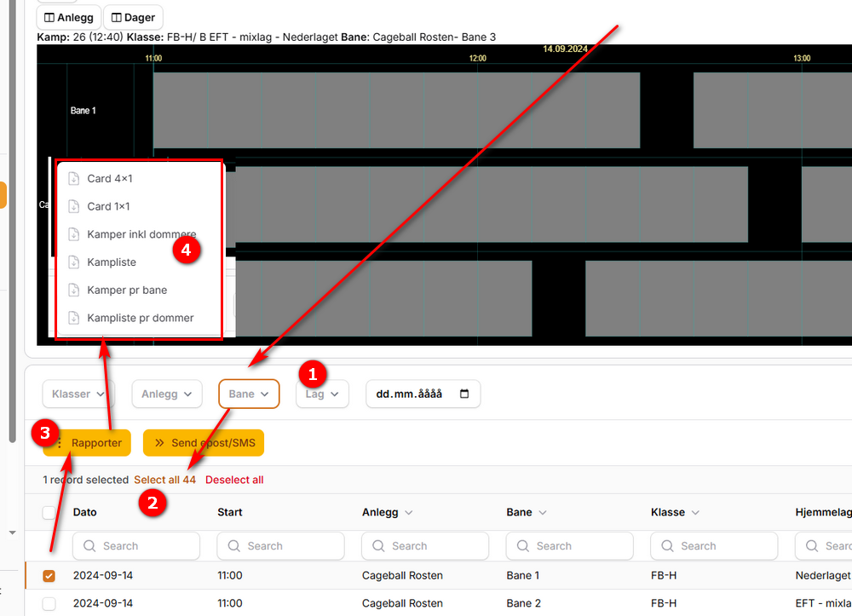The image size is (852, 616).
Task: Click the double-chevron icon on Send epost/SMS
Action: (159, 443)
